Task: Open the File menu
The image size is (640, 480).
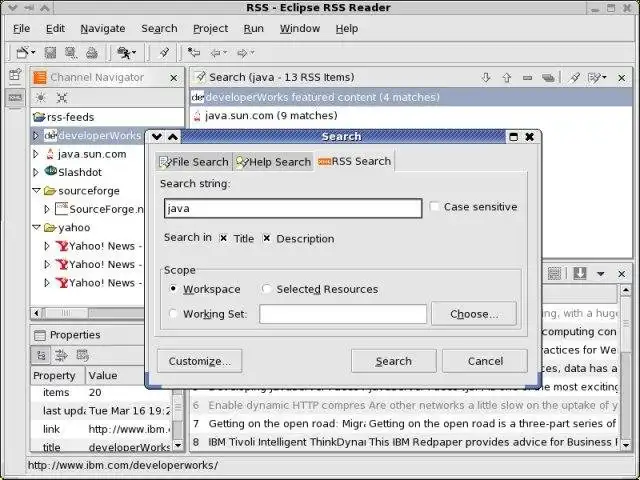Action: coord(21,29)
